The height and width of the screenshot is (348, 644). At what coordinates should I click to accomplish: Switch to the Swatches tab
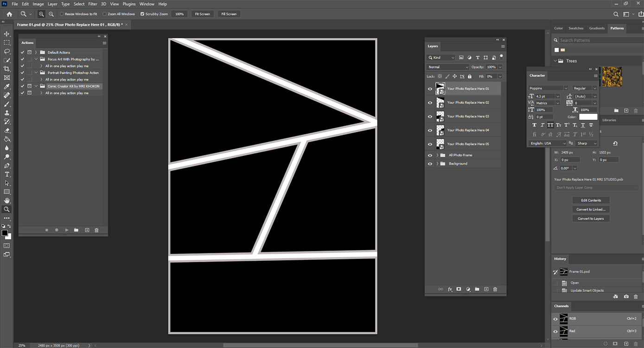(576, 28)
